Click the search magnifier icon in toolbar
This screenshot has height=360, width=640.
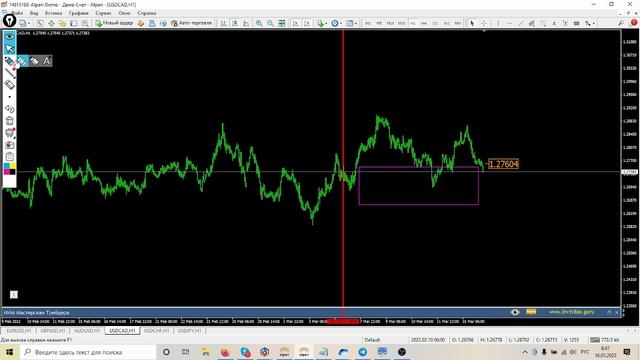point(620,23)
